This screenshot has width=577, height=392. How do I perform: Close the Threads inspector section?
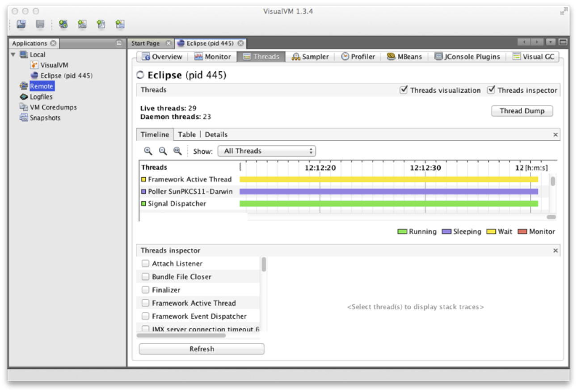click(556, 251)
